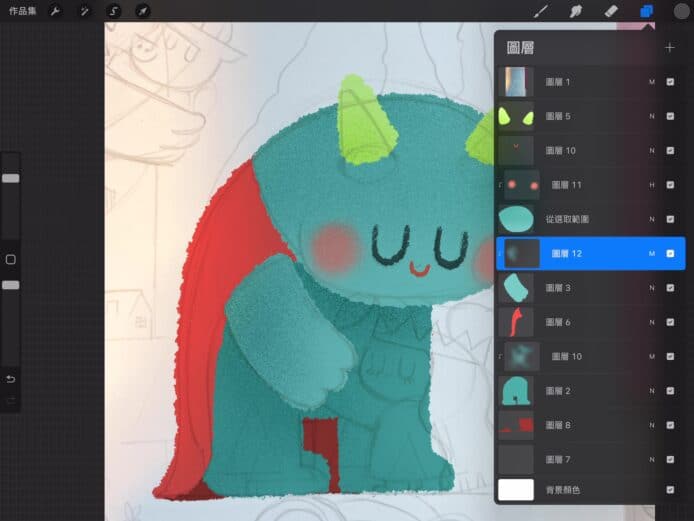Close the Layers panel via the layers icon

pos(646,12)
